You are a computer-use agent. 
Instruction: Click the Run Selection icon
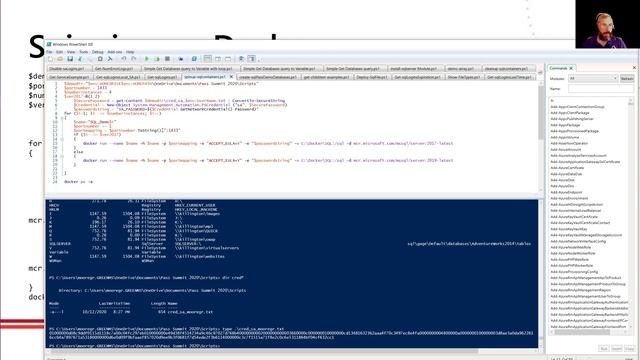157,59
